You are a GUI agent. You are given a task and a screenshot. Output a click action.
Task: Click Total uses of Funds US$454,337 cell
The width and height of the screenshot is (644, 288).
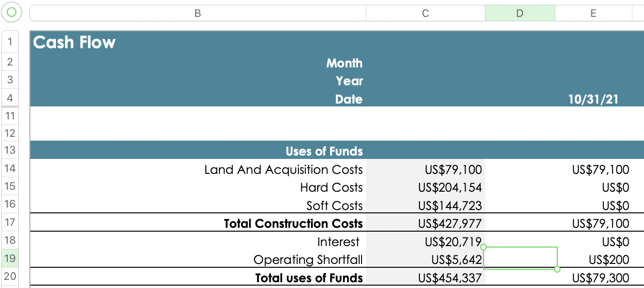tap(426, 278)
